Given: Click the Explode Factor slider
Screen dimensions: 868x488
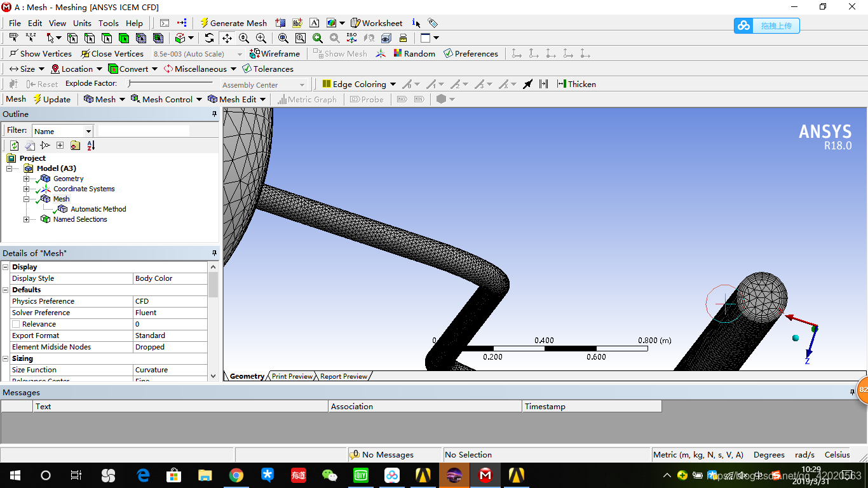Looking at the screenshot, I should click(x=170, y=83).
